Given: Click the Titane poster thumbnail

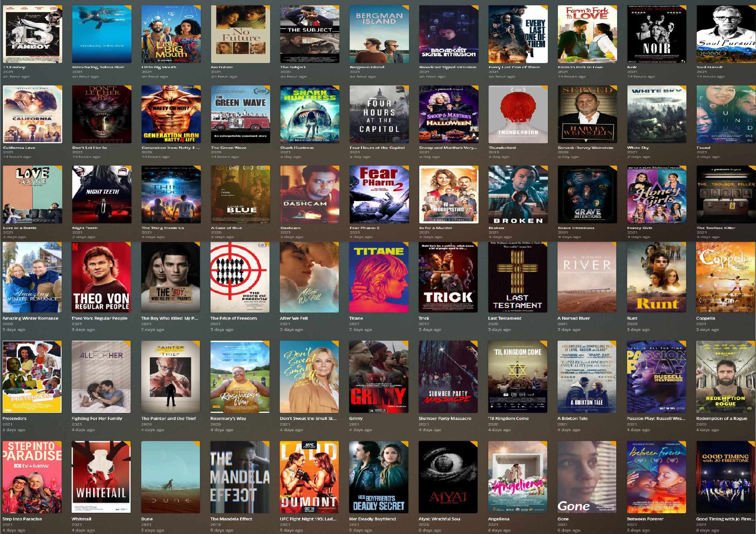Looking at the screenshot, I should click(x=378, y=277).
